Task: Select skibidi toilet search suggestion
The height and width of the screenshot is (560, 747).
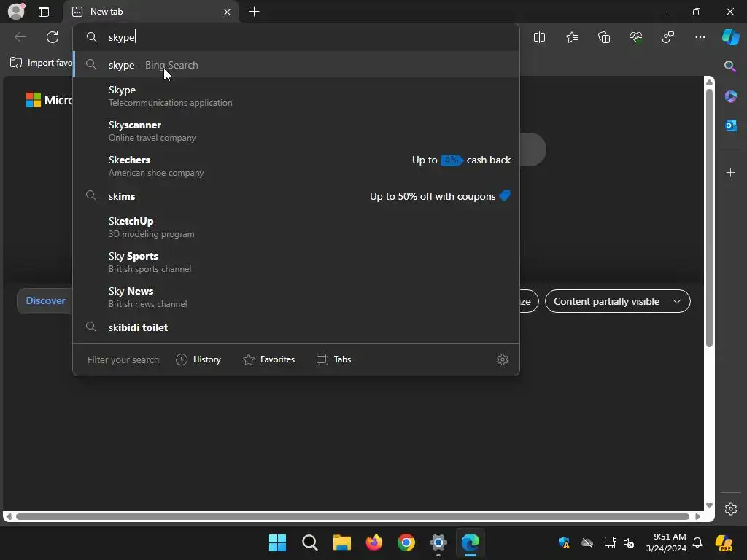Action: (x=296, y=327)
